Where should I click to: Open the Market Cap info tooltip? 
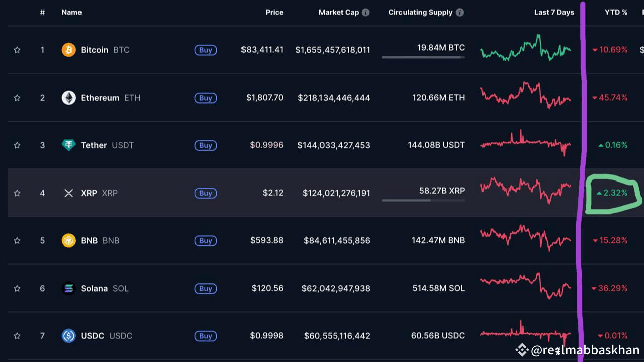(367, 12)
